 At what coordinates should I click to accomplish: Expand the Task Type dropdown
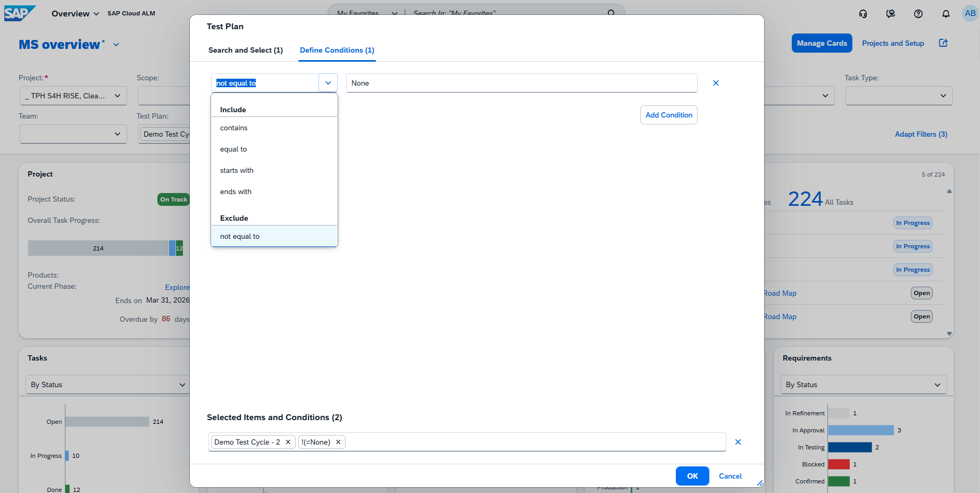[899, 96]
